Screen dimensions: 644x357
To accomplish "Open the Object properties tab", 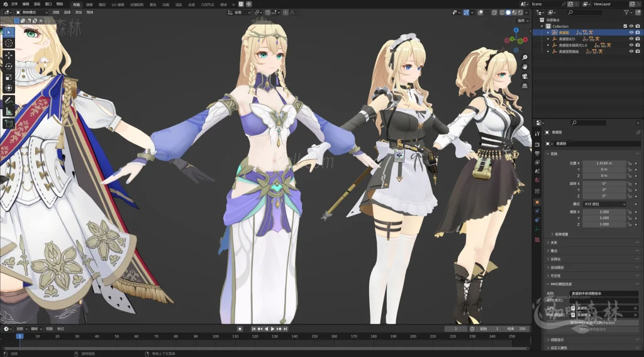I will pos(537,202).
